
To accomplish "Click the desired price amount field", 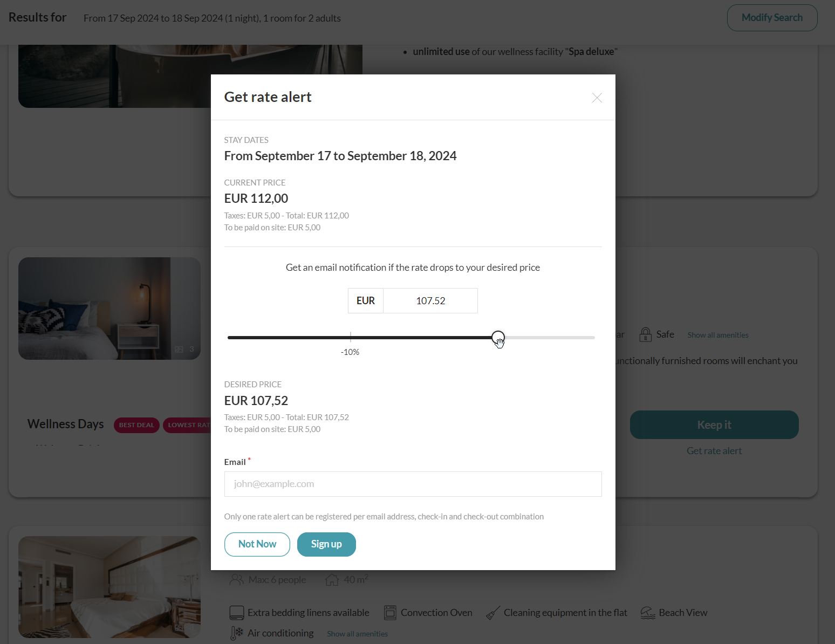I will (x=430, y=301).
